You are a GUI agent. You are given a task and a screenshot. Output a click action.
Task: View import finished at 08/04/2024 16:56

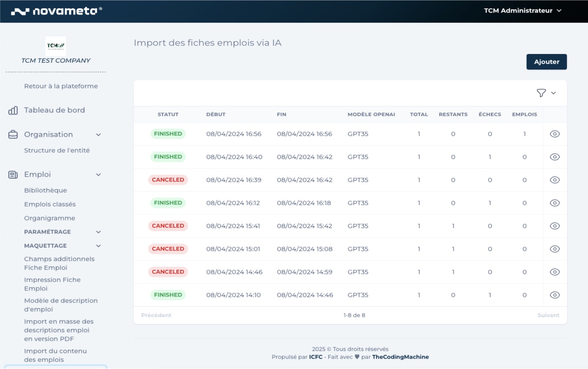pyautogui.click(x=554, y=134)
